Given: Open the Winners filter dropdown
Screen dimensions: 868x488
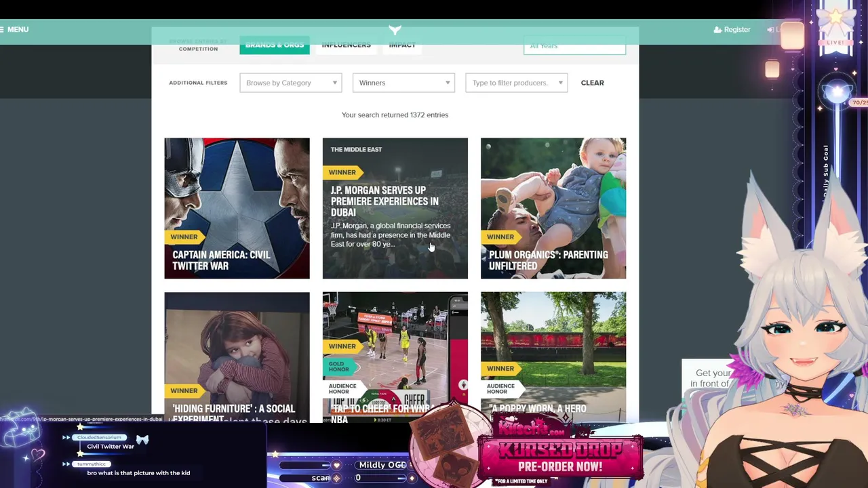Looking at the screenshot, I should [x=403, y=83].
